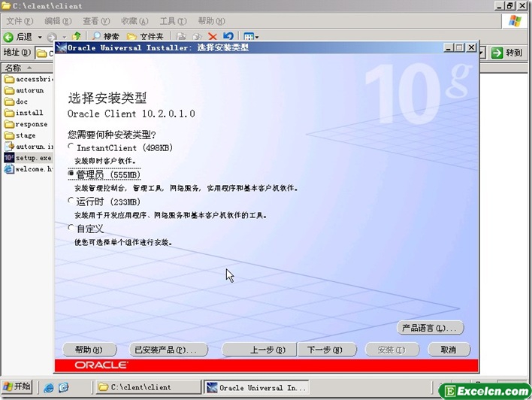Click the red X delete icon
The image size is (532, 400).
[213, 36]
